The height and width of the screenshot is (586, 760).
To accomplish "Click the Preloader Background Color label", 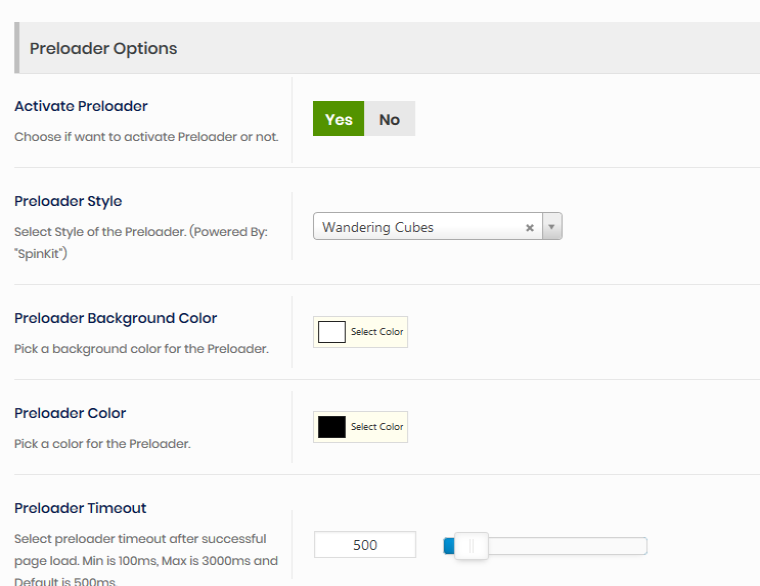I will tap(115, 318).
